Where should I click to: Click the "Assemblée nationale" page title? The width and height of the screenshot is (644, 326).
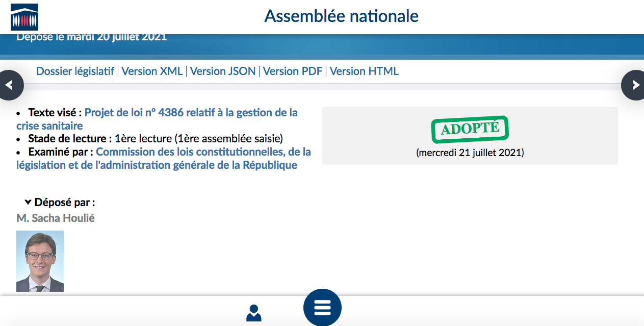tap(341, 16)
